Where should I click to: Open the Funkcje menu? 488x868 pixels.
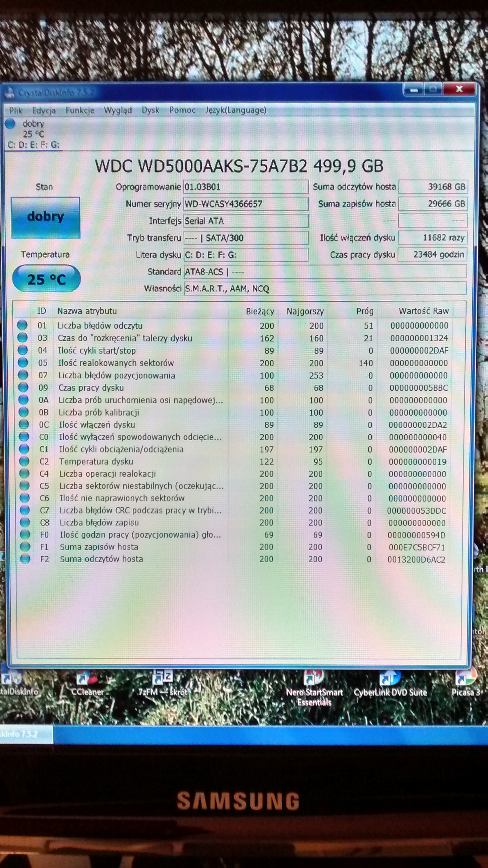point(80,111)
